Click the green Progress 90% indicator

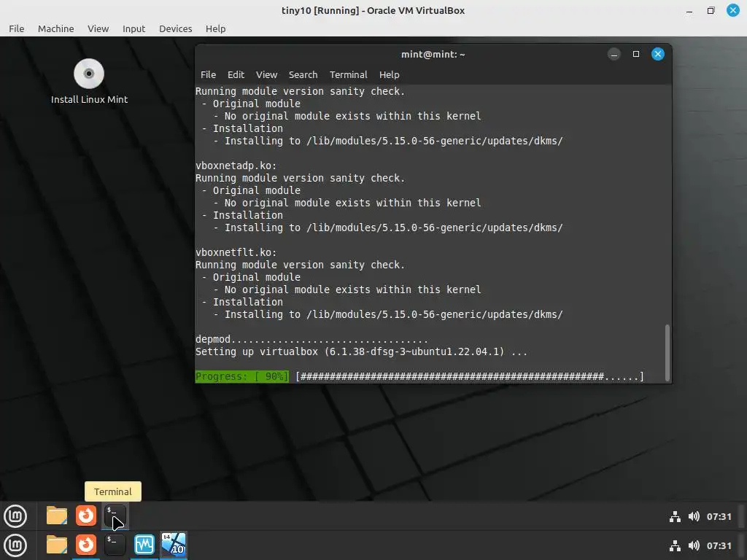242,376
